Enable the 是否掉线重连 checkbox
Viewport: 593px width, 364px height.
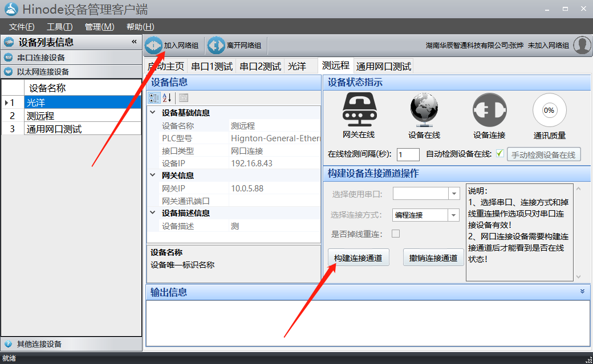[x=396, y=234]
